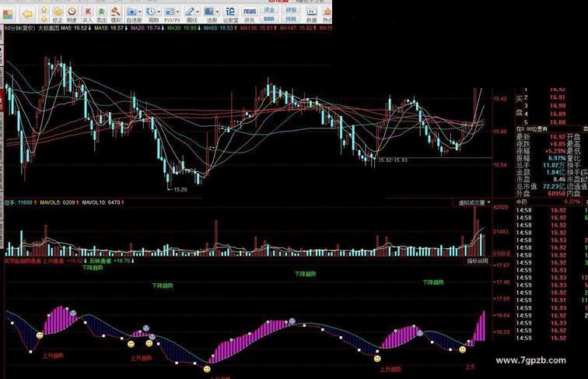The image size is (588, 379).
Task: Click the 研报 research report button
Action: [291, 10]
